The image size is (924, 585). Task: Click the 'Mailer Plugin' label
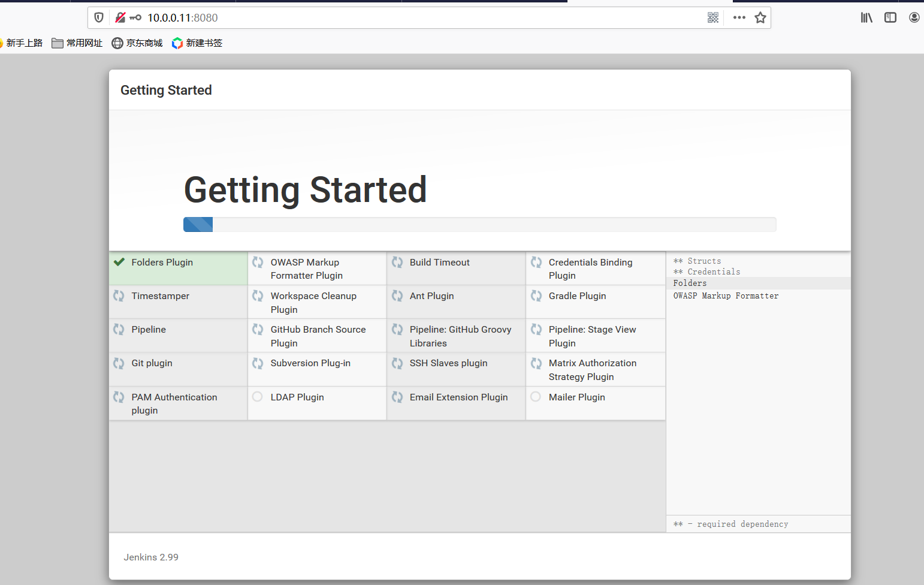pos(577,397)
